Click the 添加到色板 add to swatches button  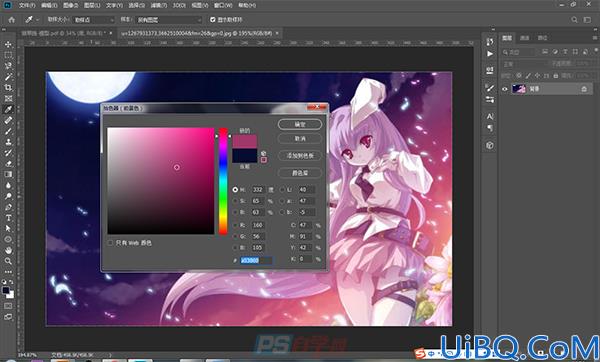coord(300,156)
